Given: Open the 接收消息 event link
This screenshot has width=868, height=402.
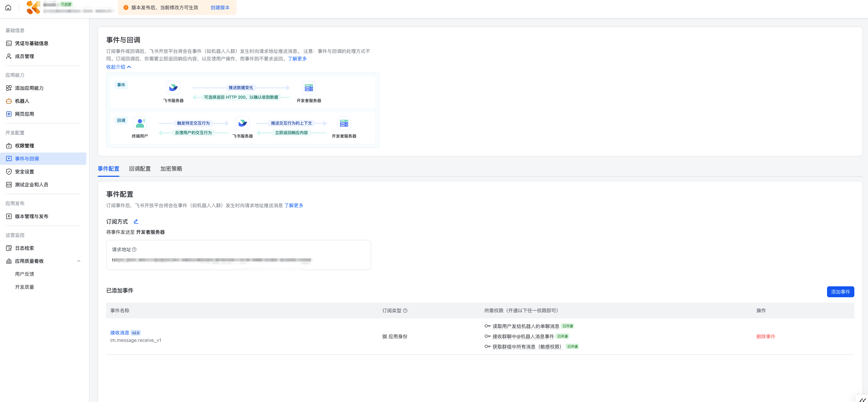Looking at the screenshot, I should 119,333.
